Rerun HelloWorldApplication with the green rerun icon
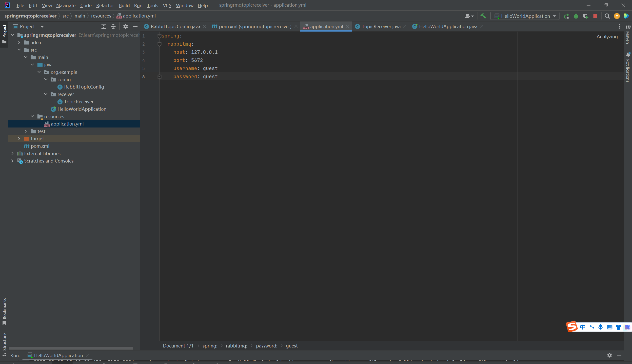The image size is (632, 364). tap(566, 16)
